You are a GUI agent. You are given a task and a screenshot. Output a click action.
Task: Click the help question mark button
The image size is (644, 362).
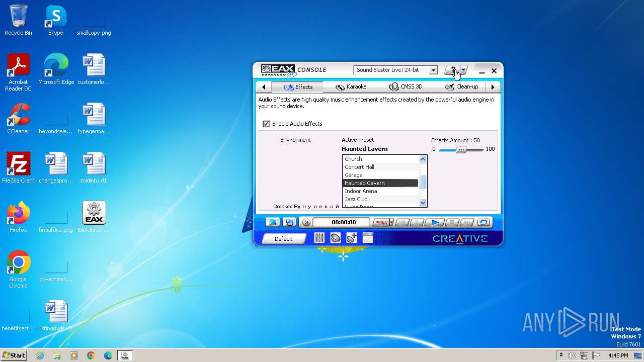452,70
